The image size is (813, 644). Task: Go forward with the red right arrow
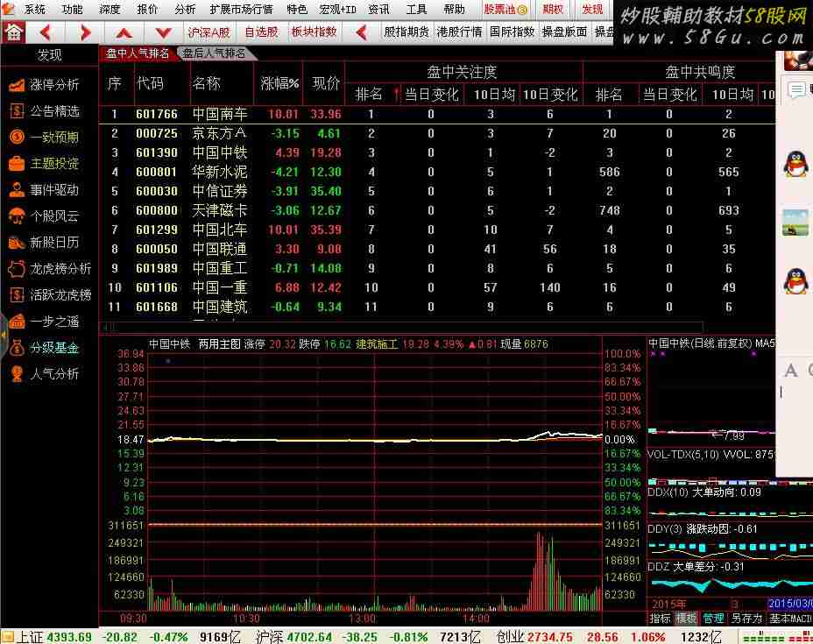click(x=84, y=32)
